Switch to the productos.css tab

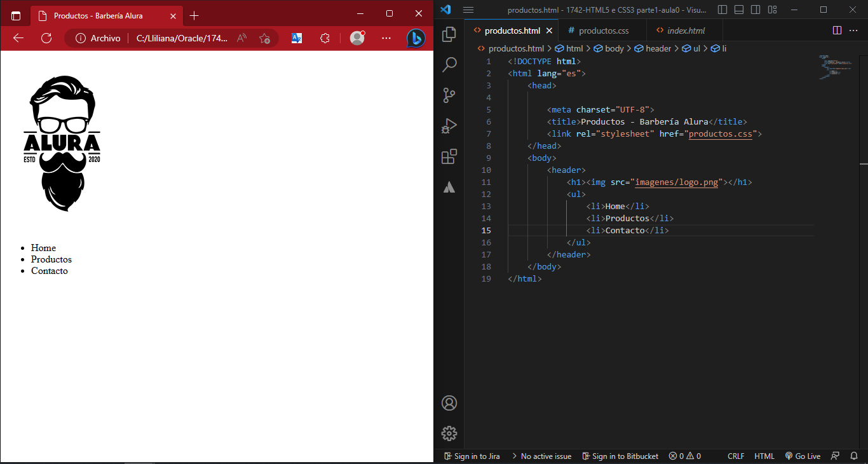(x=603, y=31)
